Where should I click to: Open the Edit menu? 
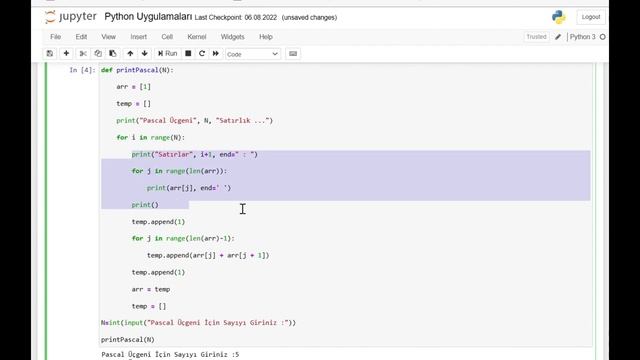[x=81, y=37]
